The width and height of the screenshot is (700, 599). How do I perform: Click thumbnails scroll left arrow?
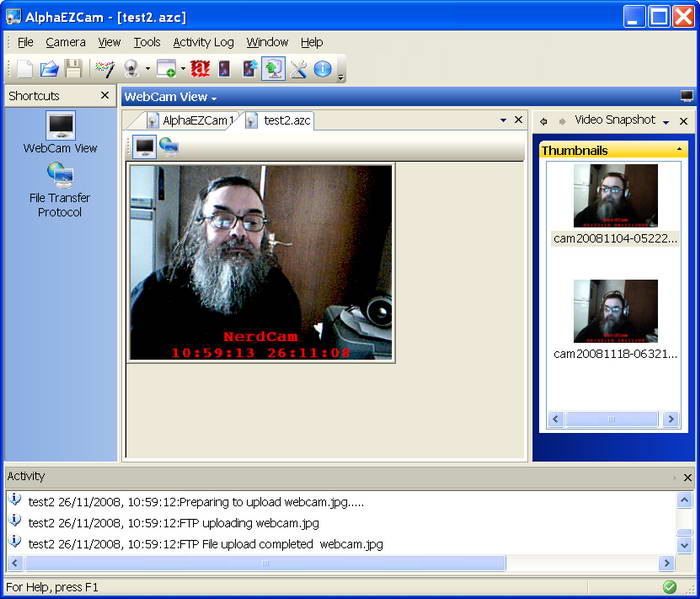tap(555, 419)
